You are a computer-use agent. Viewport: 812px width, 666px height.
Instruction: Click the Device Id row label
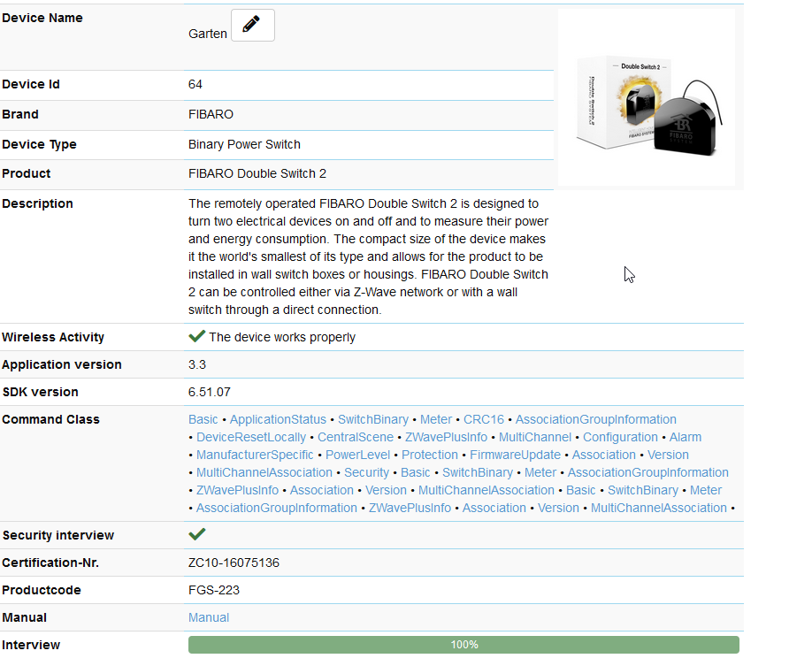[x=31, y=84]
